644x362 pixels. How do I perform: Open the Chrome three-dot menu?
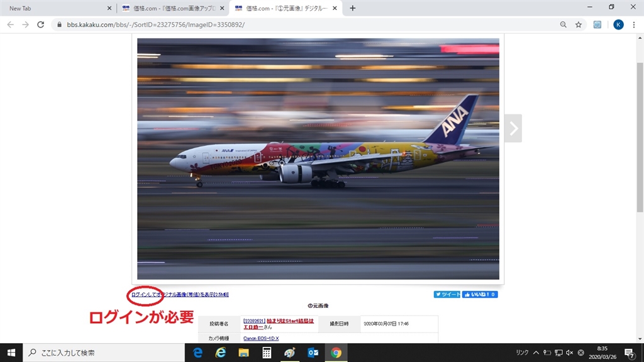pyautogui.click(x=634, y=25)
